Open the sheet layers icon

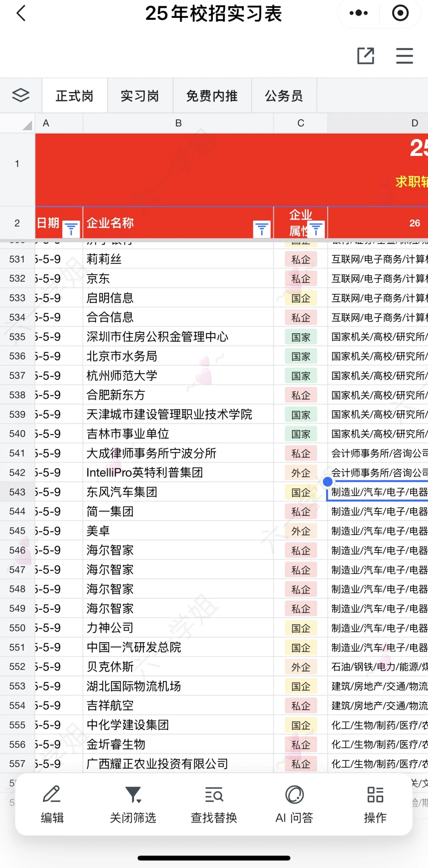[x=21, y=95]
